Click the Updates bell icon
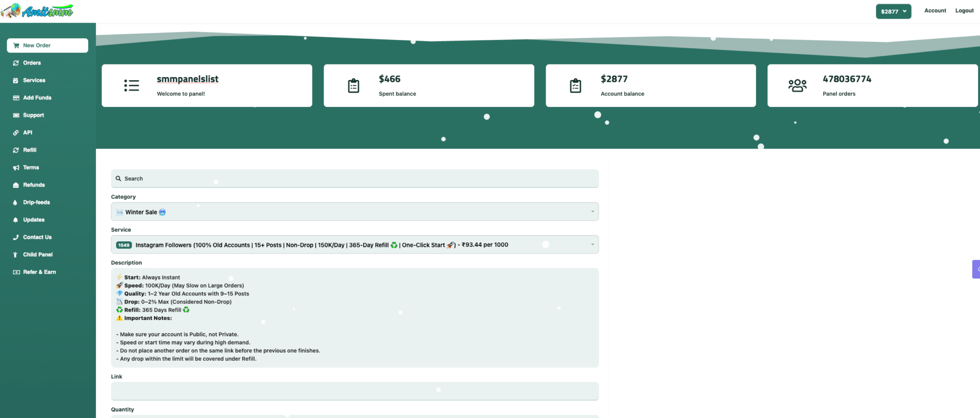This screenshot has width=980, height=418. 16,220
